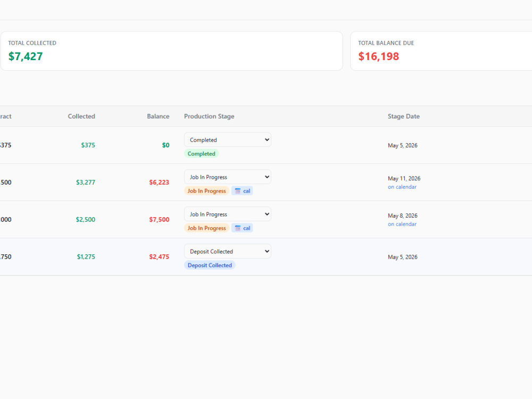Viewport: 532px width, 399px height.
Task: Select the May 5, 2026 date in Completed row
Action: [x=403, y=146]
